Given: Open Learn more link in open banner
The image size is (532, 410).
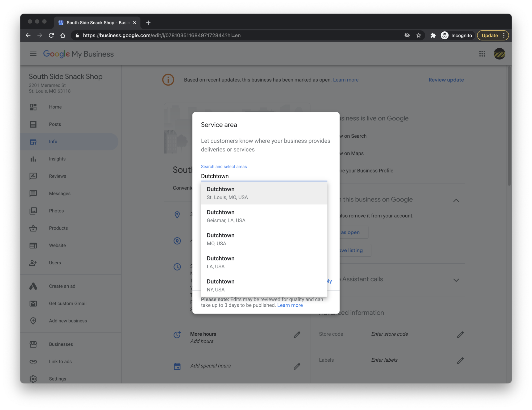Looking at the screenshot, I should point(346,80).
